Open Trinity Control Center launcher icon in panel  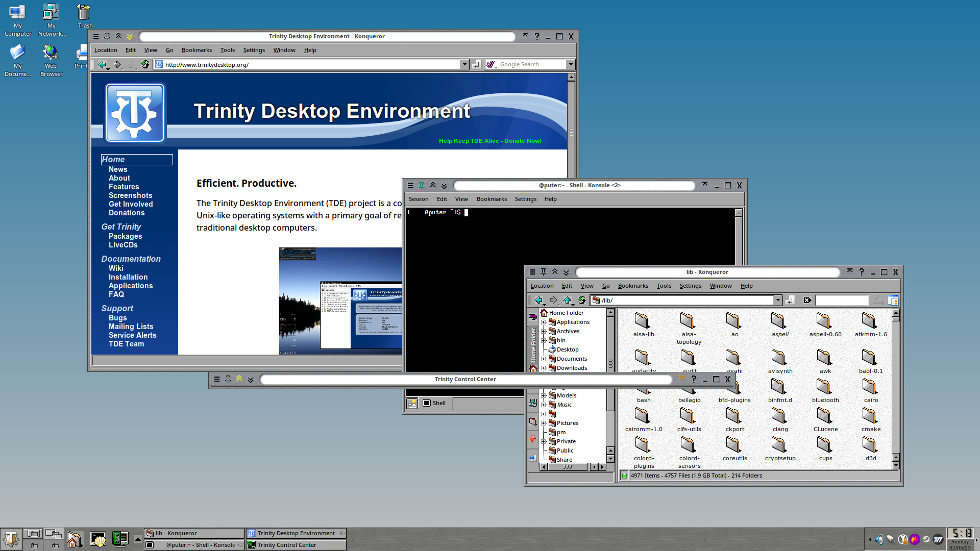[x=120, y=539]
